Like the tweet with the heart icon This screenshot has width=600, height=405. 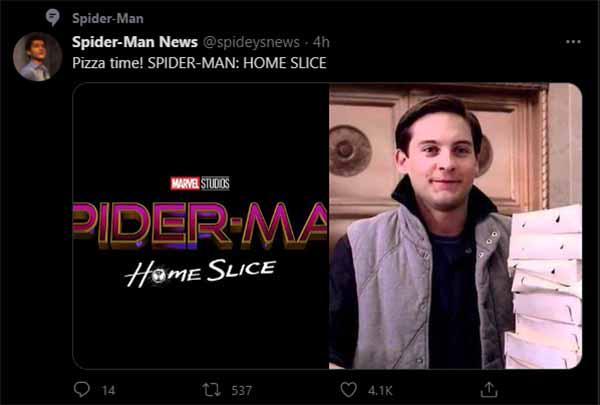pyautogui.click(x=348, y=390)
